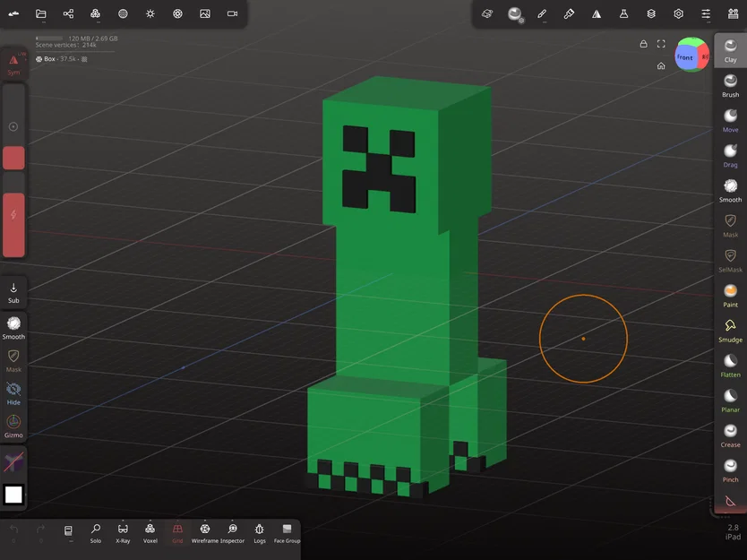Click the device icon beside Redo

(68, 532)
